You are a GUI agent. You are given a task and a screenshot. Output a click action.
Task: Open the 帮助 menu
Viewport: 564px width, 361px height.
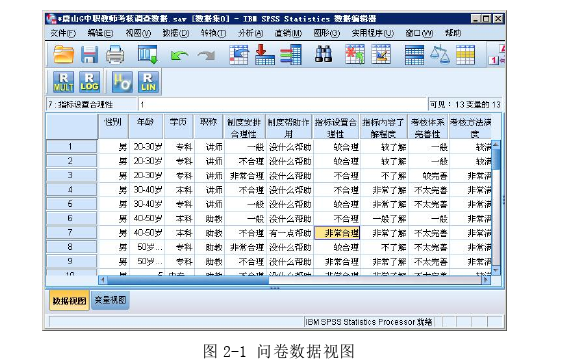[x=452, y=33]
